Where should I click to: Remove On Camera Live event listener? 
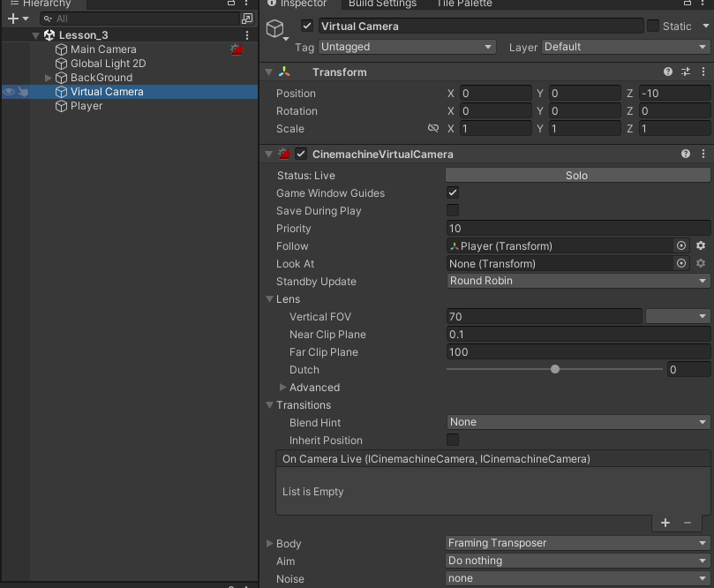point(688,523)
